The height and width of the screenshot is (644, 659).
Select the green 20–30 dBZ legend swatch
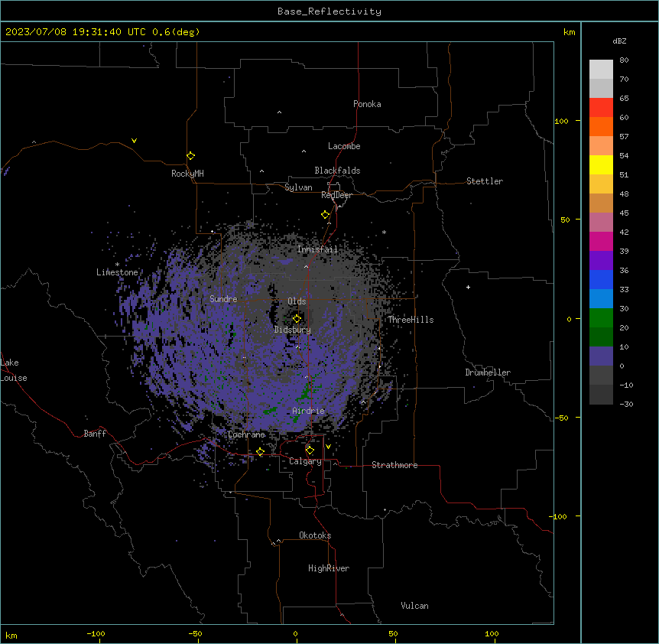click(601, 318)
